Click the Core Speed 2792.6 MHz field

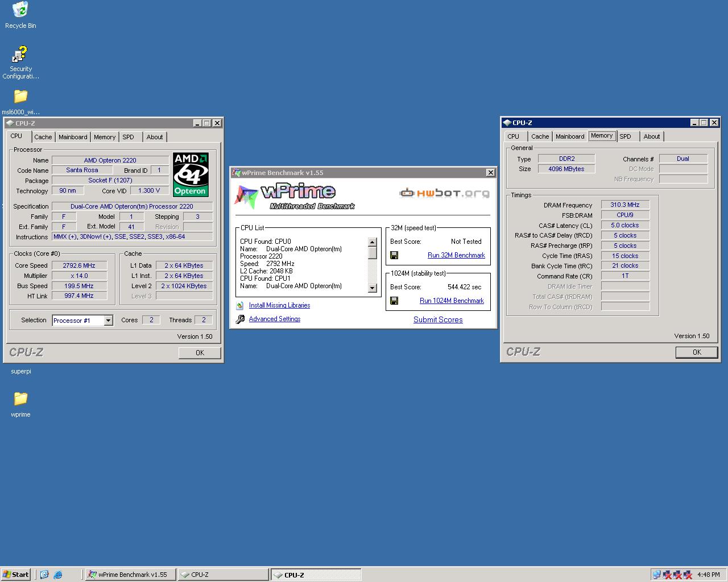tap(79, 265)
